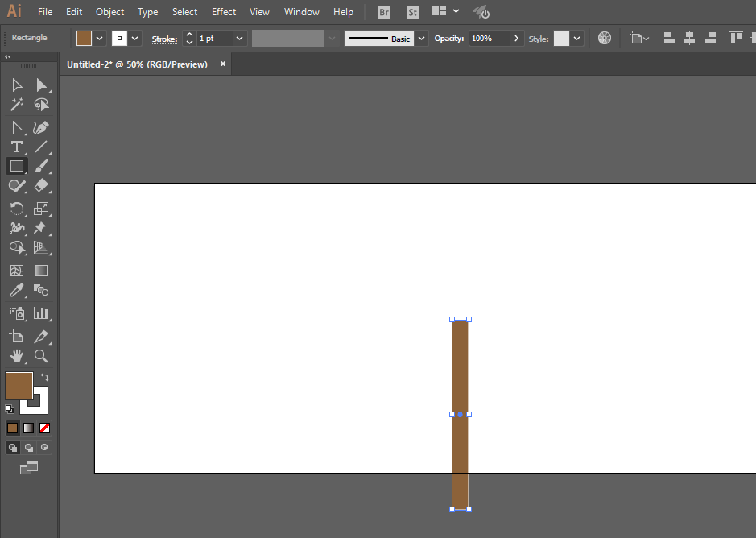
Task: Open the fill color dropdown in control bar
Action: pos(100,38)
